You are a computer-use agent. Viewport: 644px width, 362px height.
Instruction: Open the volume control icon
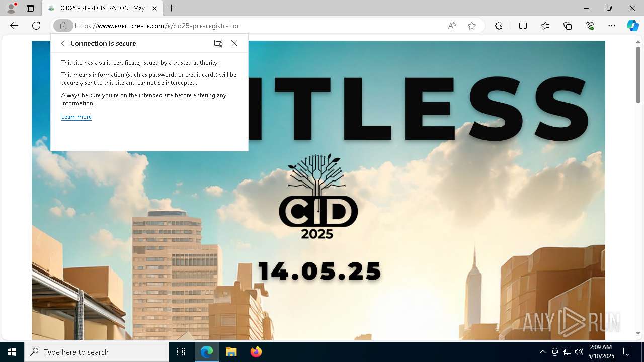(579, 352)
